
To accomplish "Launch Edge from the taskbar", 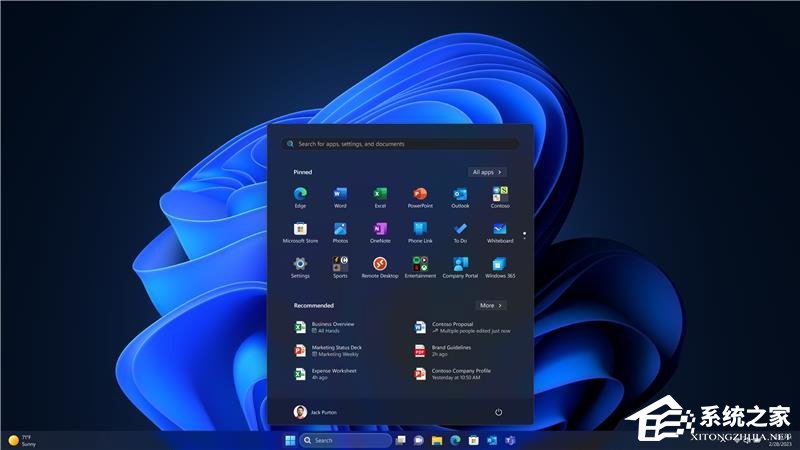I will (456, 440).
